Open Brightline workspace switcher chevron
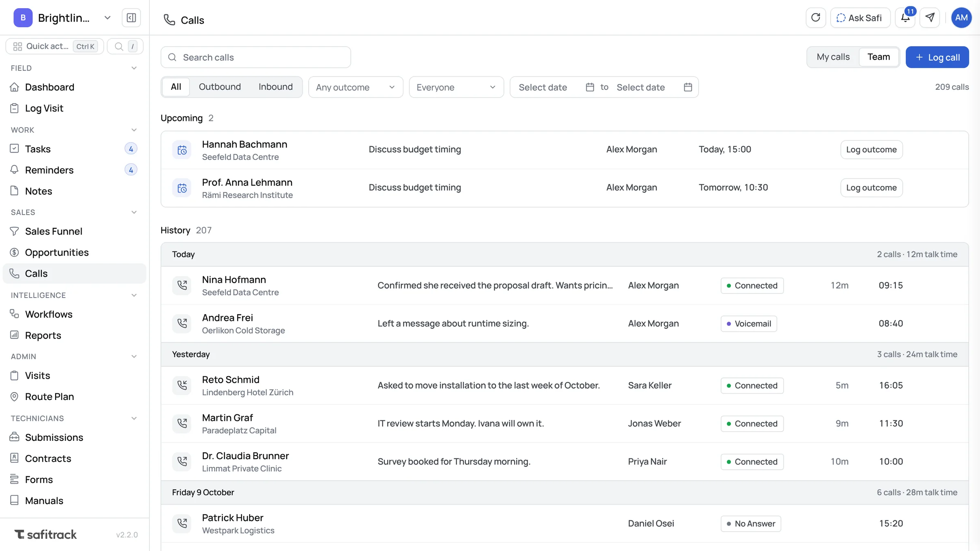This screenshot has height=551, width=980. pos(107,18)
